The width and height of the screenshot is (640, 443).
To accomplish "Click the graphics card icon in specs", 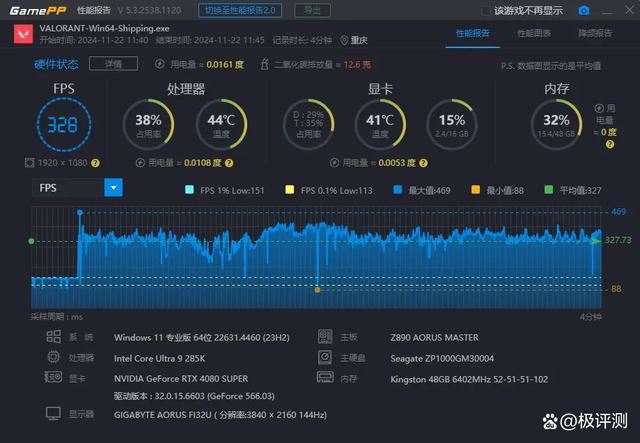I will tap(53, 377).
